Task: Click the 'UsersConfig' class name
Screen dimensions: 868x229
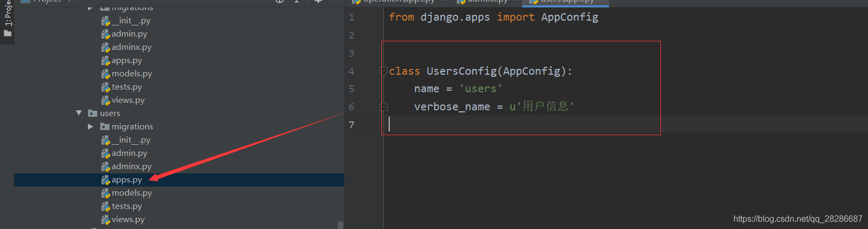Action: 462,71
